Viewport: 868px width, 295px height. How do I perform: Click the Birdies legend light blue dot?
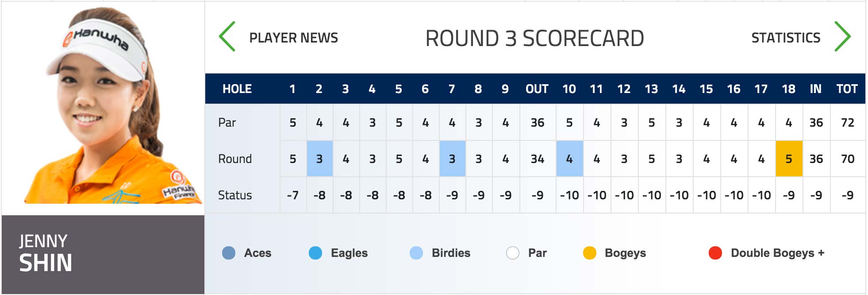coord(416,253)
